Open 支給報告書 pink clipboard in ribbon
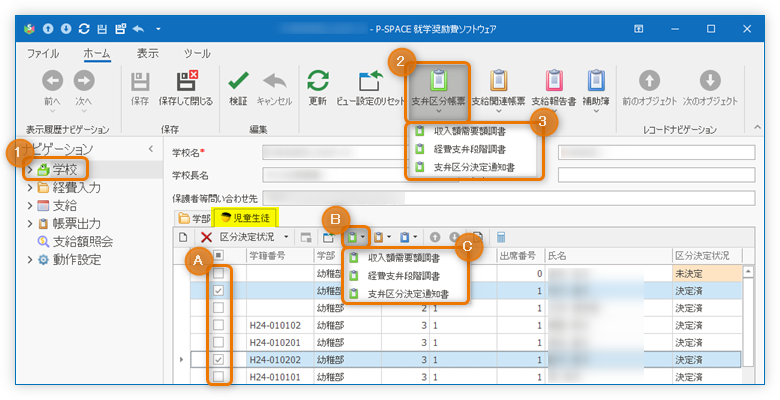The width and height of the screenshot is (780, 400). click(554, 81)
